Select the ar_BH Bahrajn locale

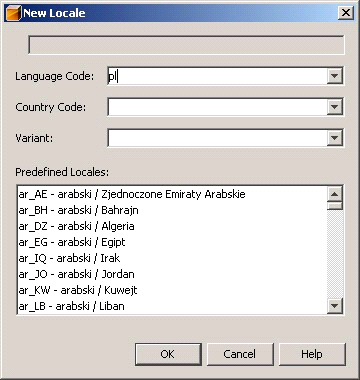point(172,210)
